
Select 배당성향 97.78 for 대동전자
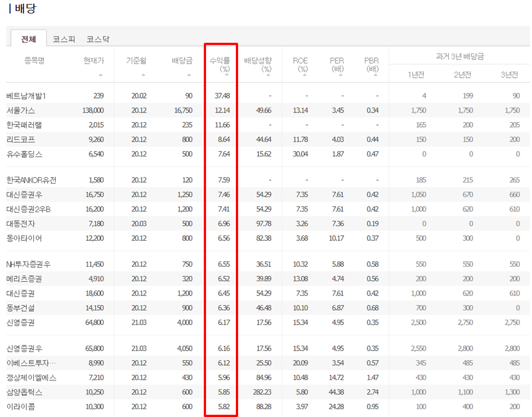[263, 224]
